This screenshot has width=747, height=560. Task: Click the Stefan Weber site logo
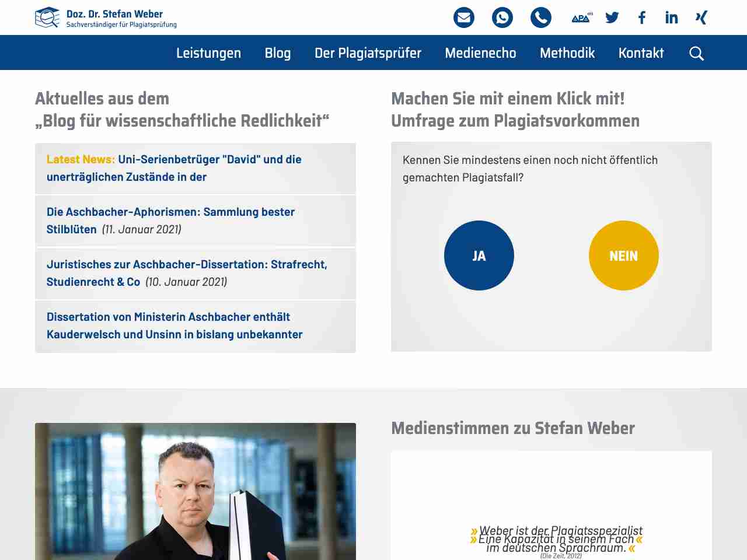click(x=106, y=17)
